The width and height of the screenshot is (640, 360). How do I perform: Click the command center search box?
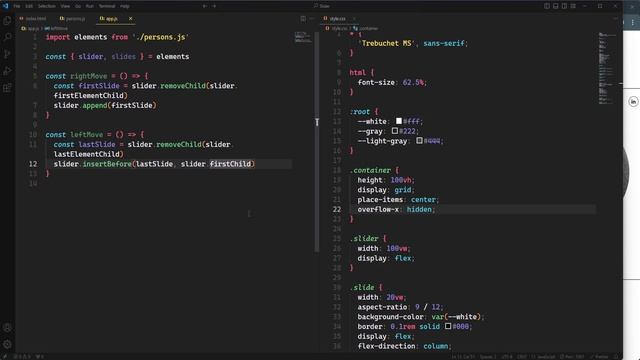point(322,6)
